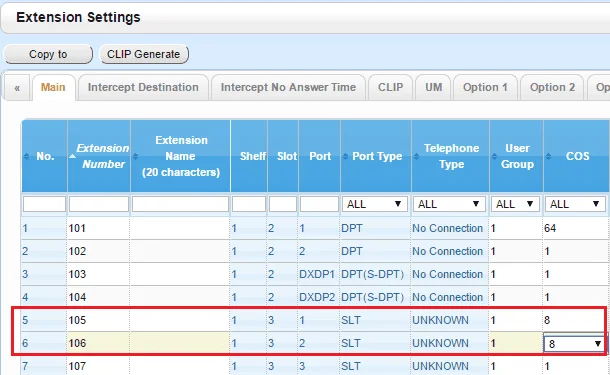Image resolution: width=610 pixels, height=375 pixels.
Task: Click the No. filter input field
Action: [44, 204]
